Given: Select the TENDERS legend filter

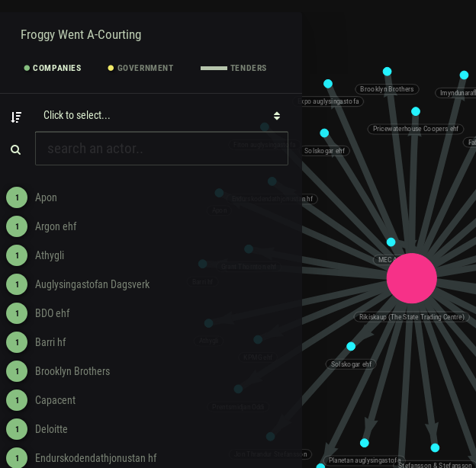Looking at the screenshot, I should (x=233, y=68).
